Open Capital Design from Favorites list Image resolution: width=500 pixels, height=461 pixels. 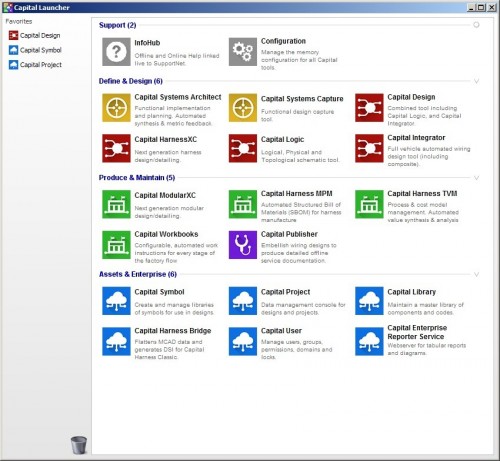(35, 35)
